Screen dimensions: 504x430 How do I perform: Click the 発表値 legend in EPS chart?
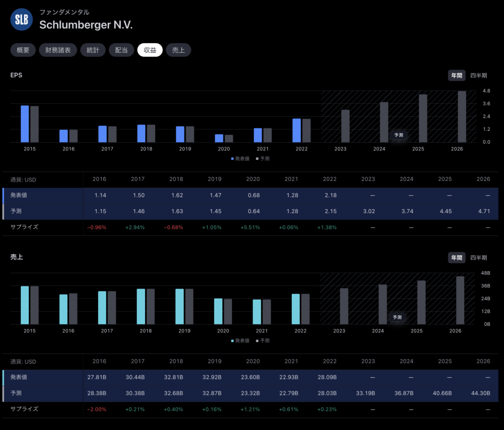click(x=240, y=159)
